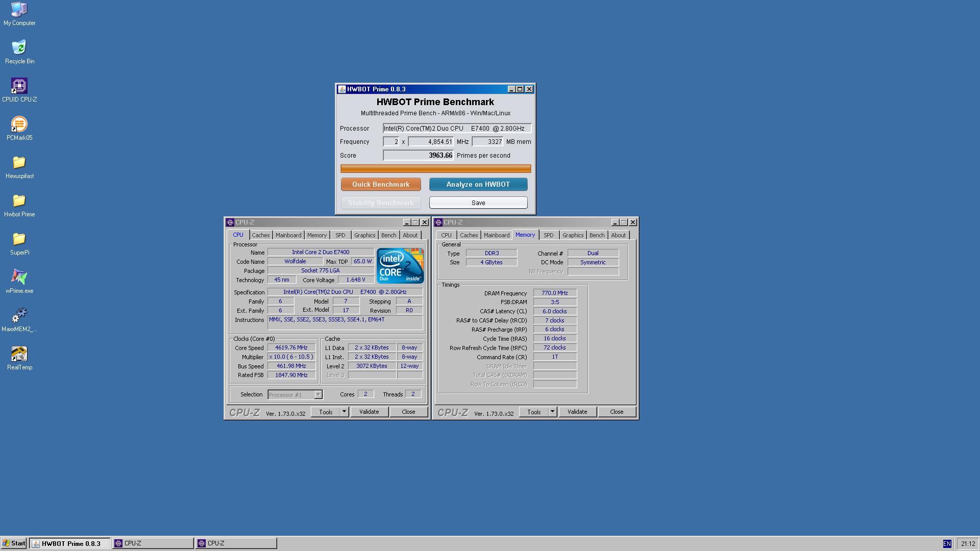Screen dimensions: 980x551
Task: Switch to Caches tab in right CPU-Z
Action: point(469,235)
